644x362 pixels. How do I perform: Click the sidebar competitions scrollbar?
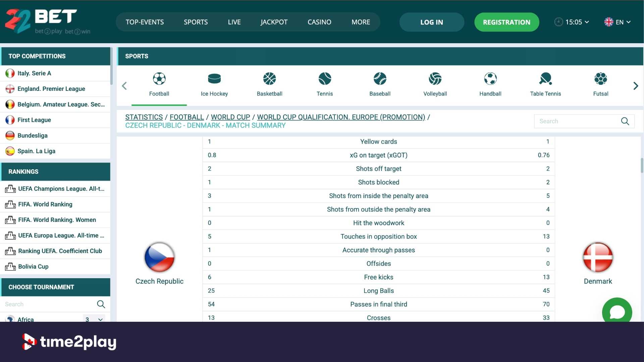(x=111, y=66)
